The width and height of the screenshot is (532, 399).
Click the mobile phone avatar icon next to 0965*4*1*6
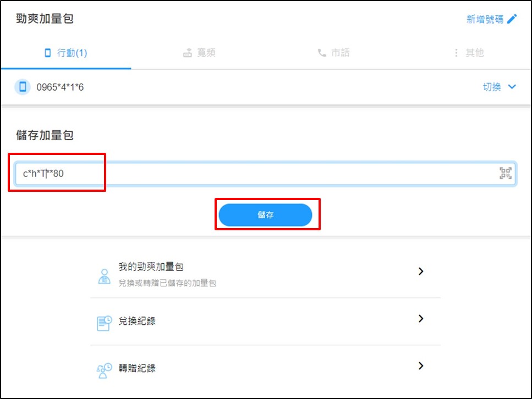(23, 87)
